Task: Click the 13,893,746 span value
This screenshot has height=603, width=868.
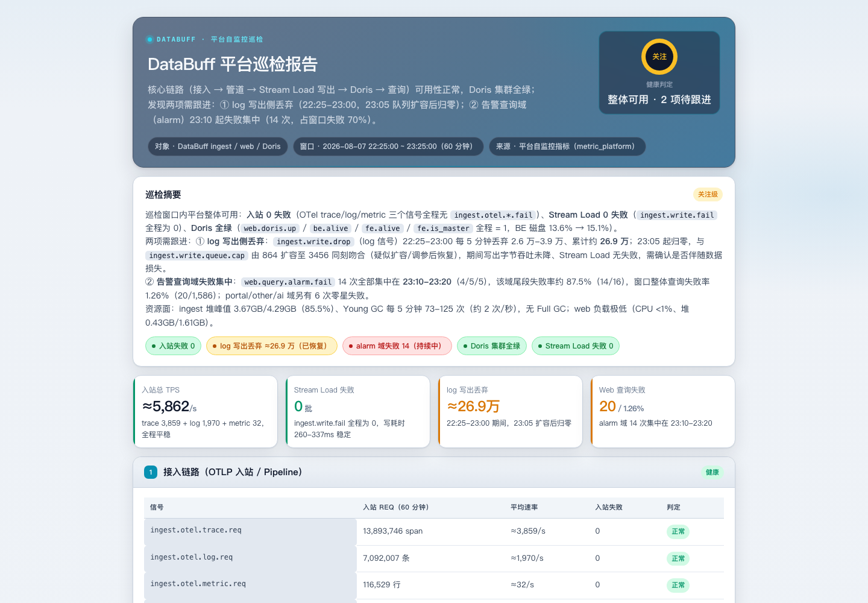Action: tap(393, 531)
